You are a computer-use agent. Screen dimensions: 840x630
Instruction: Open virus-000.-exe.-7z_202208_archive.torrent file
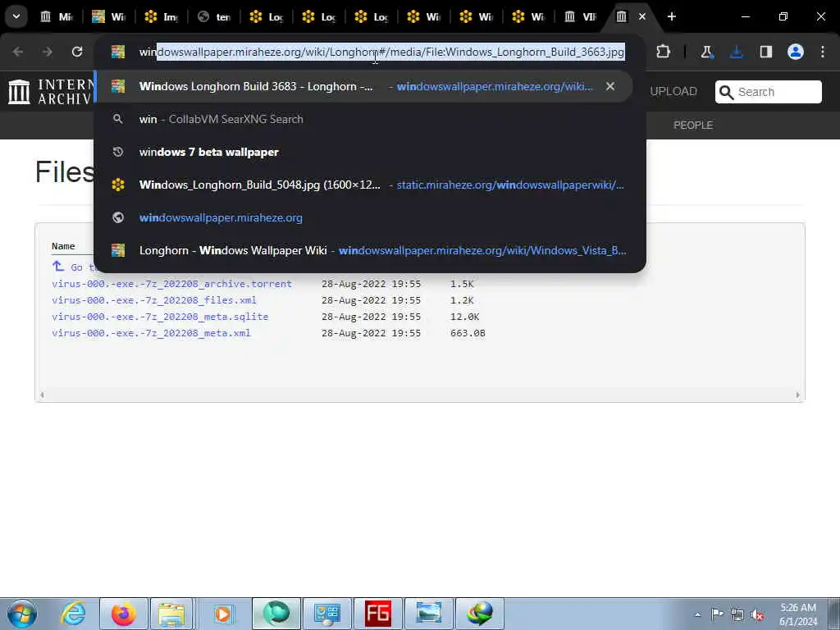click(x=172, y=283)
